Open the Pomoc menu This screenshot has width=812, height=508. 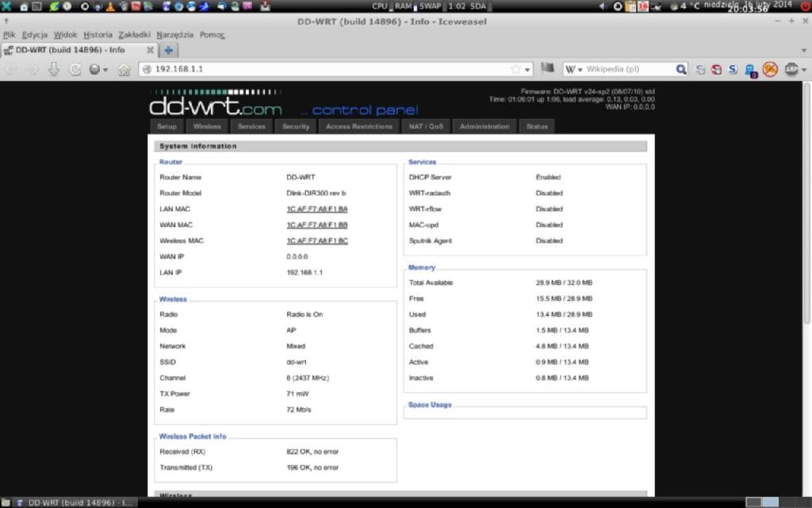tap(213, 35)
